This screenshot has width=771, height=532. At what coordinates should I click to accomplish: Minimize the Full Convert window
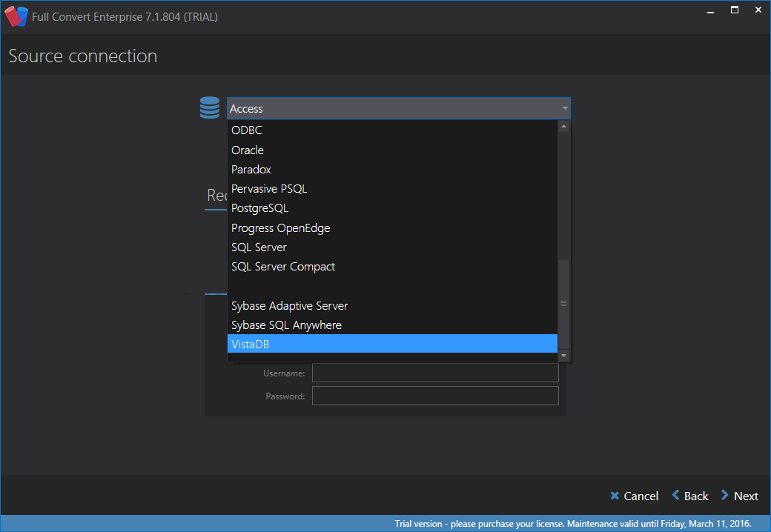(x=710, y=11)
